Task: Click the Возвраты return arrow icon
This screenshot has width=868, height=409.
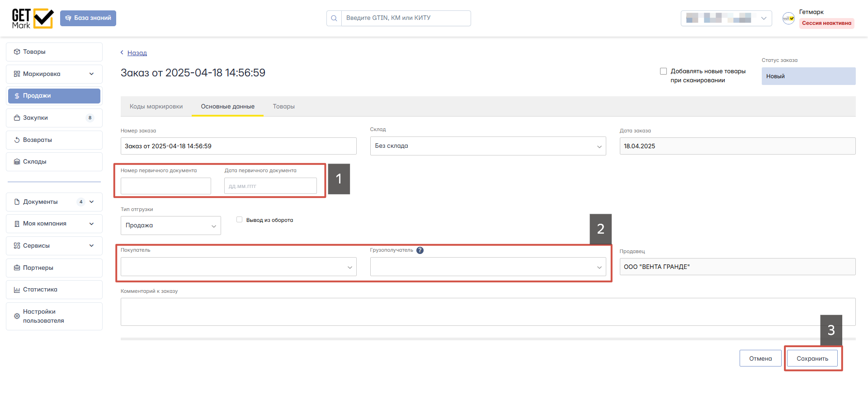Action: (17, 140)
